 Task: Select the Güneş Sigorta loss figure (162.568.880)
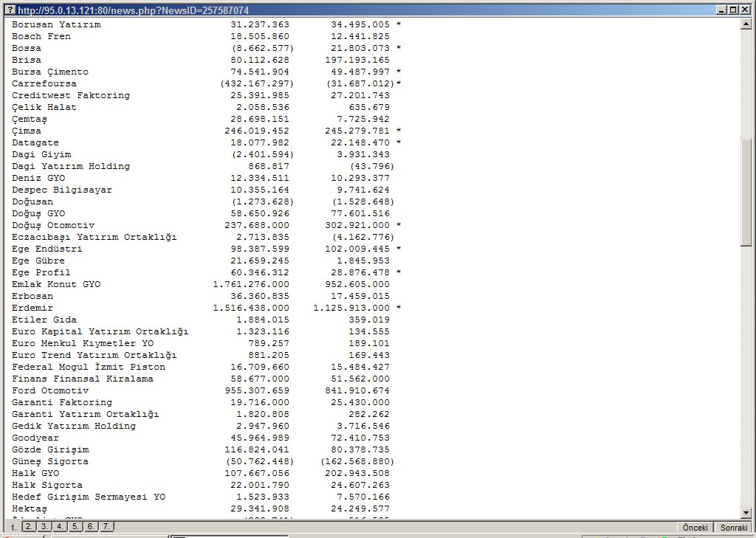click(357, 461)
